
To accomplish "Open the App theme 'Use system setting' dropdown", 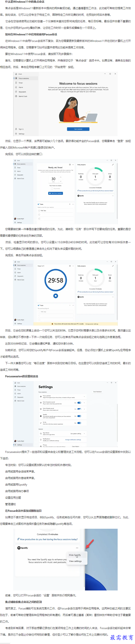I will tap(77, 433).
